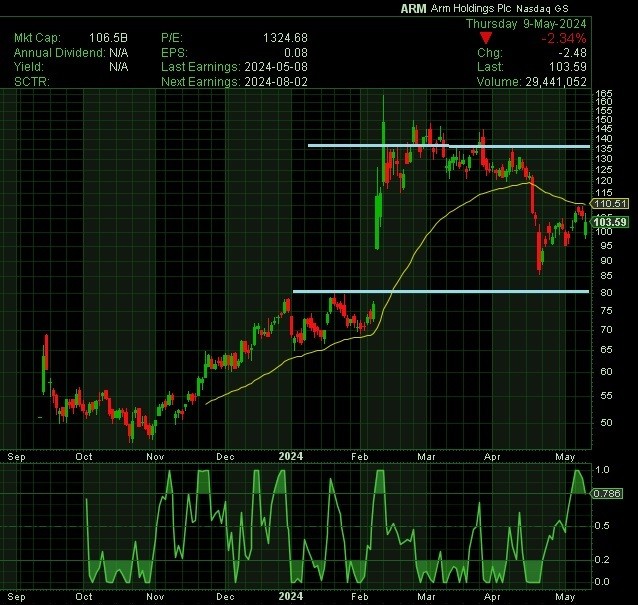Click the 165 price axis label
The image size is (638, 605).
[x=604, y=93]
